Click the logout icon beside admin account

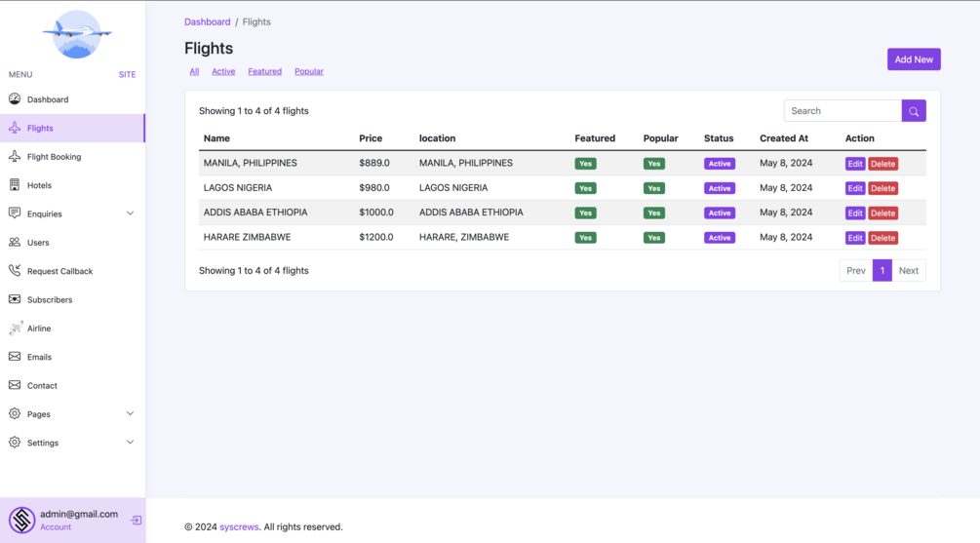click(x=136, y=521)
